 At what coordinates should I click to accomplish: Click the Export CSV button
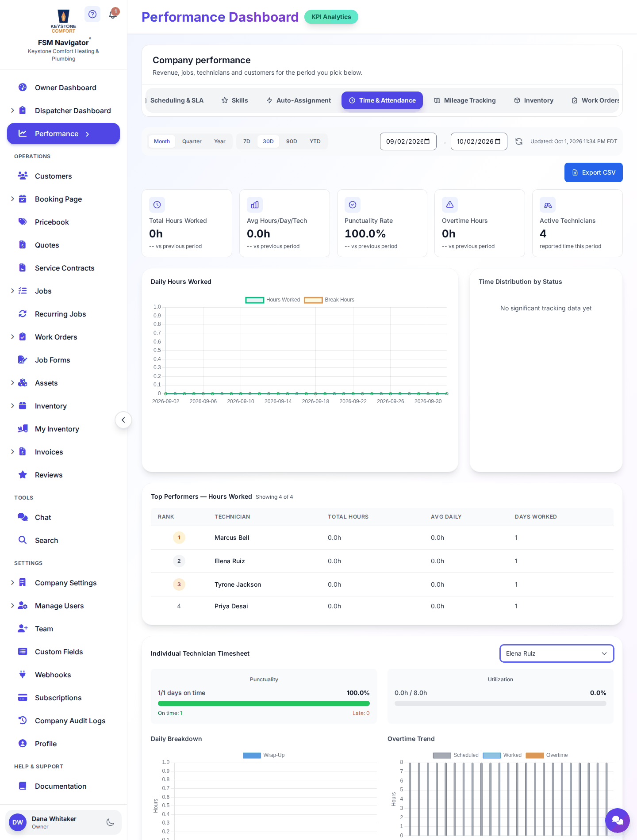point(594,172)
